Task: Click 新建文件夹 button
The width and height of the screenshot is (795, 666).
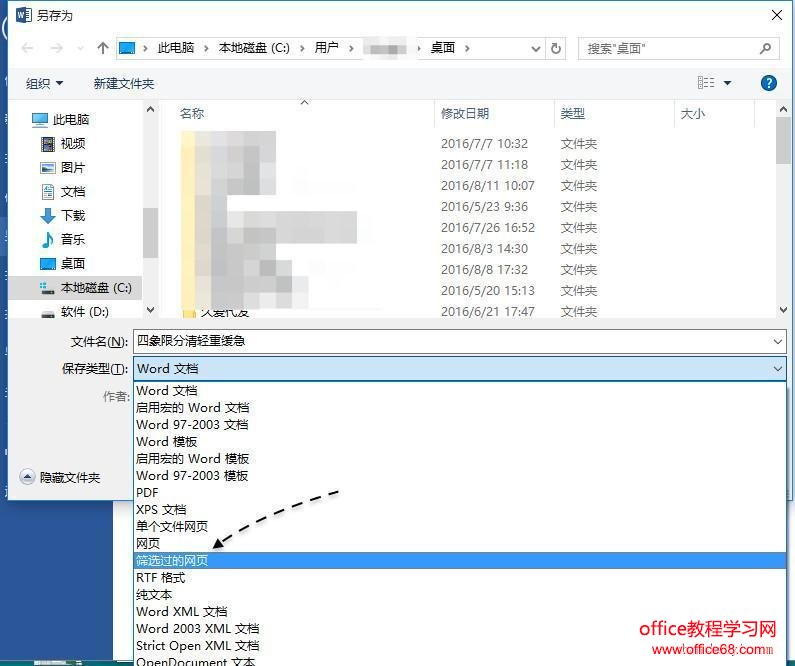Action: point(124,84)
